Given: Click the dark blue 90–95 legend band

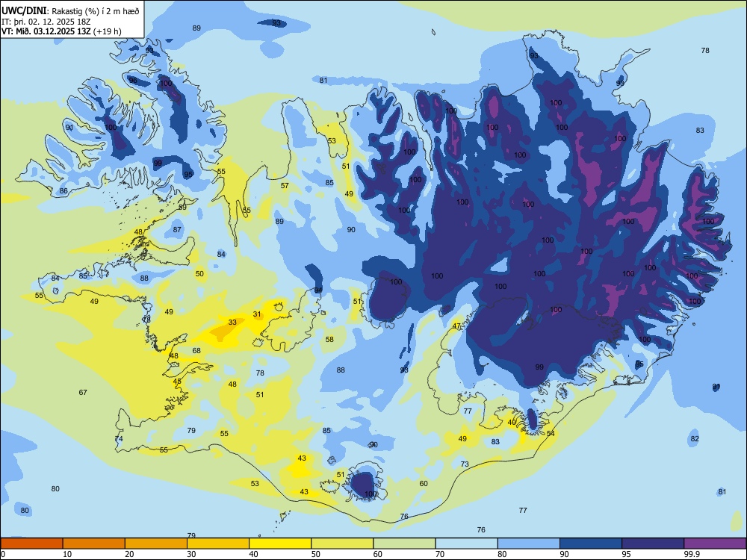Looking at the screenshot, I should tap(591, 544).
